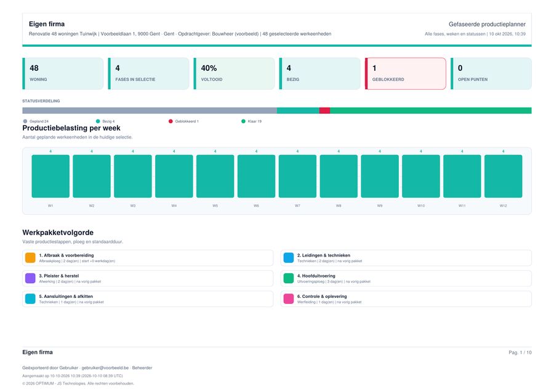This screenshot has height=392, width=554.
Task: Click the 'STATUSVERDELING' label
Action: 41,101
